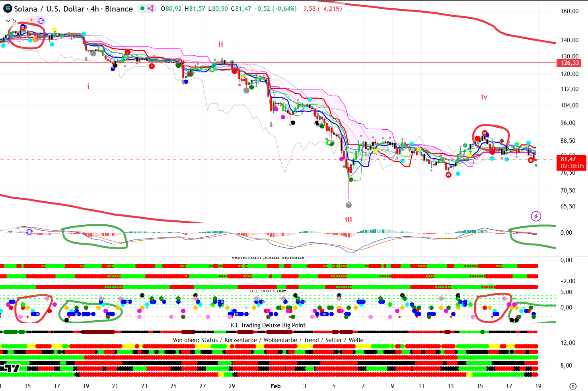Click the ICE Trading Deluxe Big Point label
This screenshot has width=588, height=391.
[268, 325]
